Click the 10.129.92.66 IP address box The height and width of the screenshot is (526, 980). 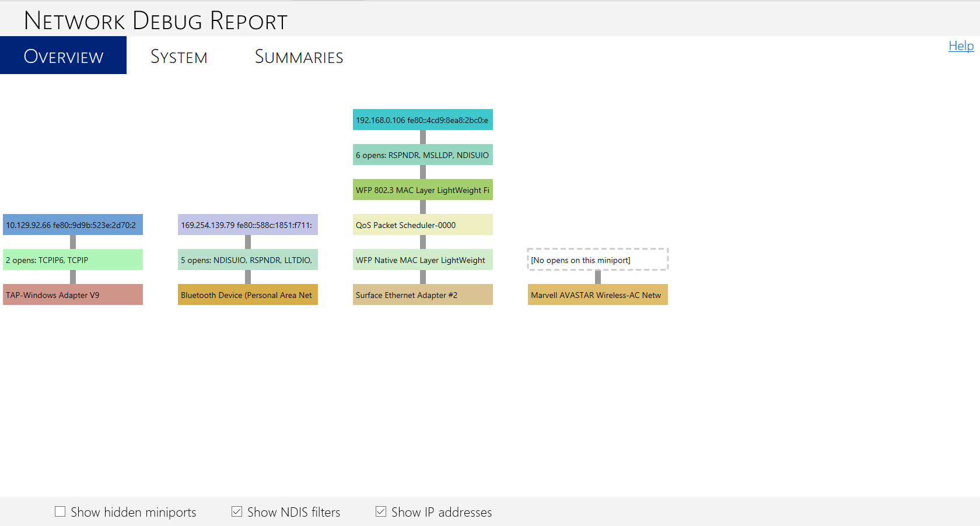(x=72, y=225)
